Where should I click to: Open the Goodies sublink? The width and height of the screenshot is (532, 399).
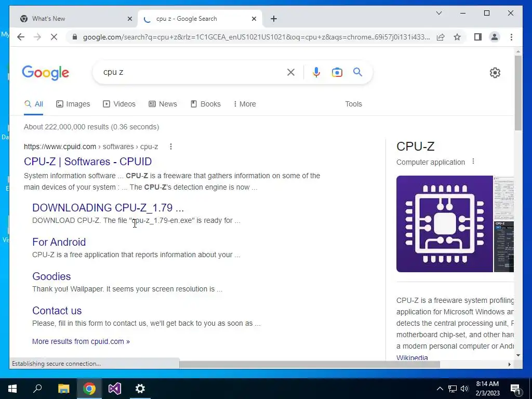click(51, 276)
